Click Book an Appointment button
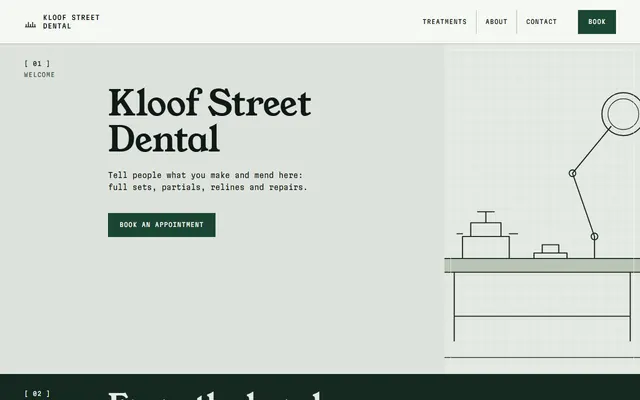Screen dimensions: 640x400 (x=162, y=225)
